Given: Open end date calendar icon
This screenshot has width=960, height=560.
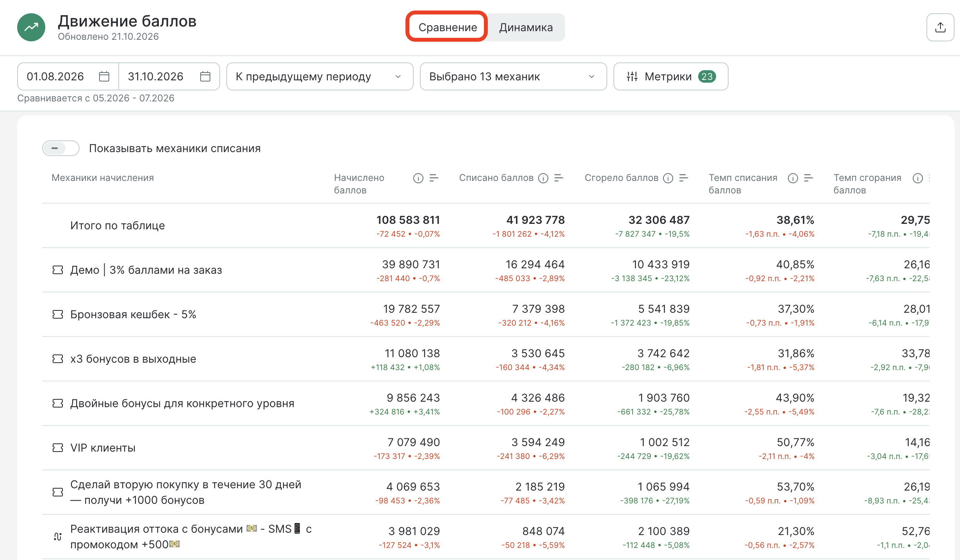Looking at the screenshot, I should (x=205, y=76).
